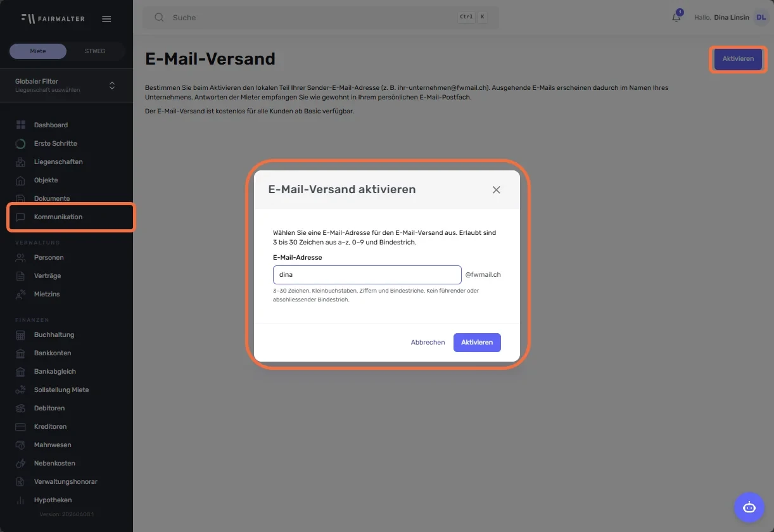This screenshot has height=532, width=774.
Task: Click Aktivieren button at page top right
Action: (738, 59)
